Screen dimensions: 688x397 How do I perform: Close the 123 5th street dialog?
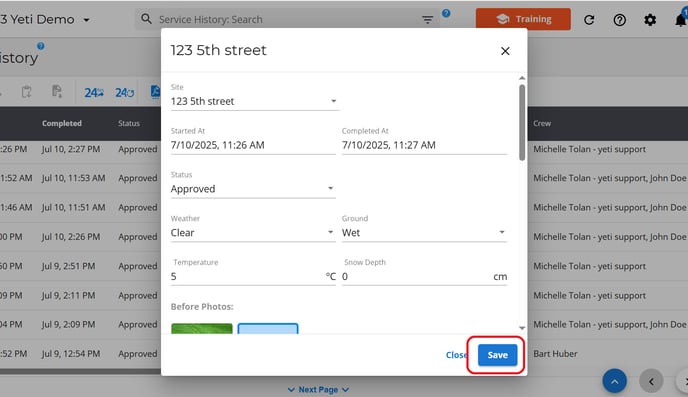tap(505, 51)
